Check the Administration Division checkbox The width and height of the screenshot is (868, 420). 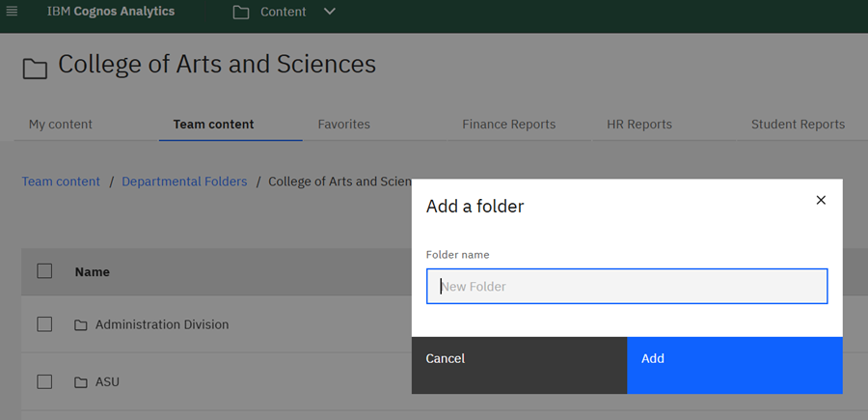[x=44, y=324]
